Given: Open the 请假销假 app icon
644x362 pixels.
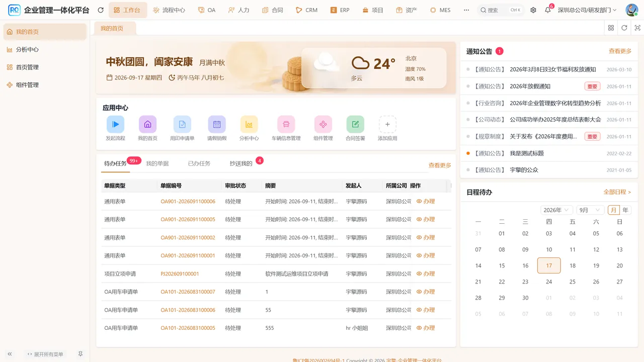Looking at the screenshot, I should [x=217, y=124].
